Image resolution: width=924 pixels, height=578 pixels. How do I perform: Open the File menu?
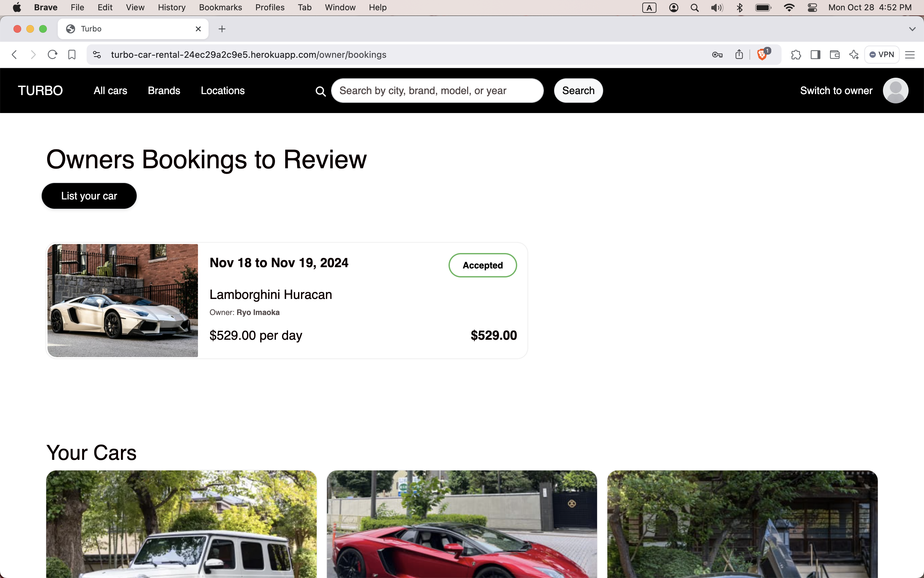[77, 8]
